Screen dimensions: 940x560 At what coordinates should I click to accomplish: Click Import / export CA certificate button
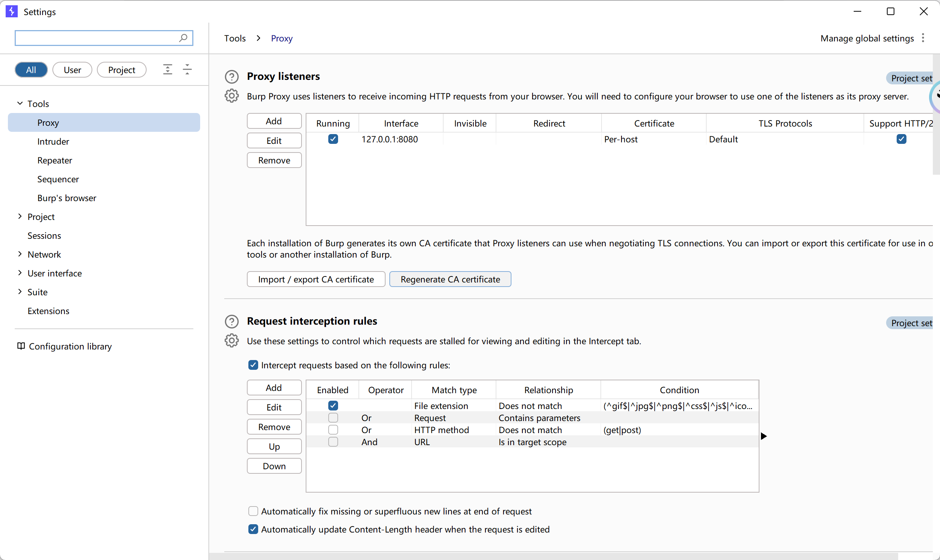(x=316, y=279)
